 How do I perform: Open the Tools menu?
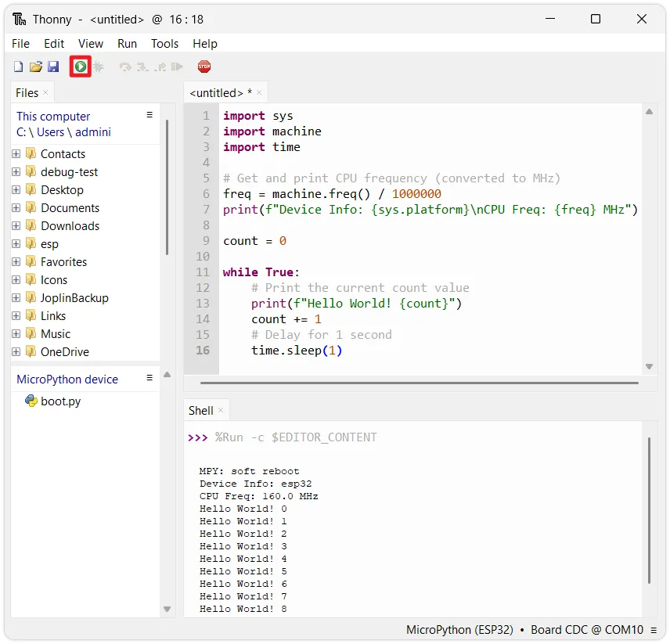pyautogui.click(x=164, y=44)
